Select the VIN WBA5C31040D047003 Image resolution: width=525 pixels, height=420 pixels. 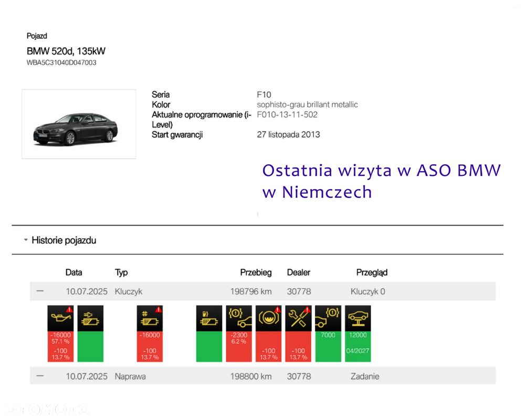point(61,62)
